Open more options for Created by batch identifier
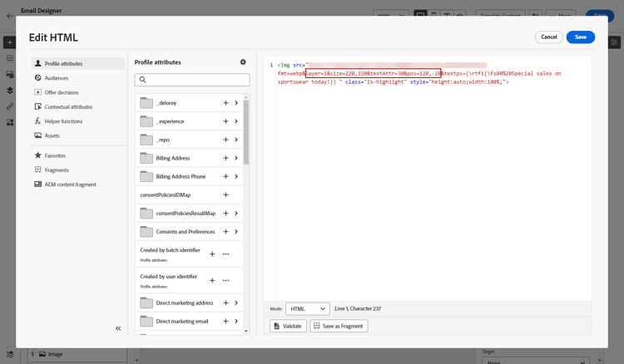The image size is (624, 364). (x=225, y=254)
